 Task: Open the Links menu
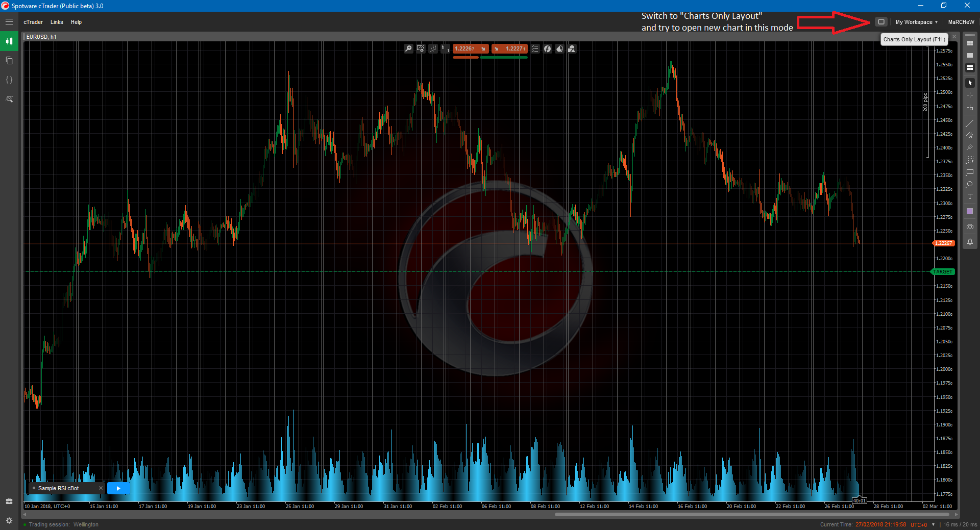point(57,22)
